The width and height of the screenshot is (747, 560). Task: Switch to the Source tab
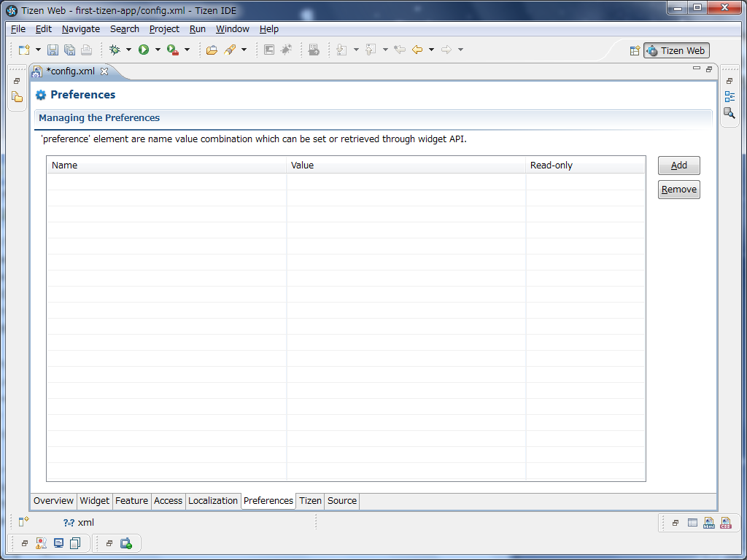[x=342, y=501]
